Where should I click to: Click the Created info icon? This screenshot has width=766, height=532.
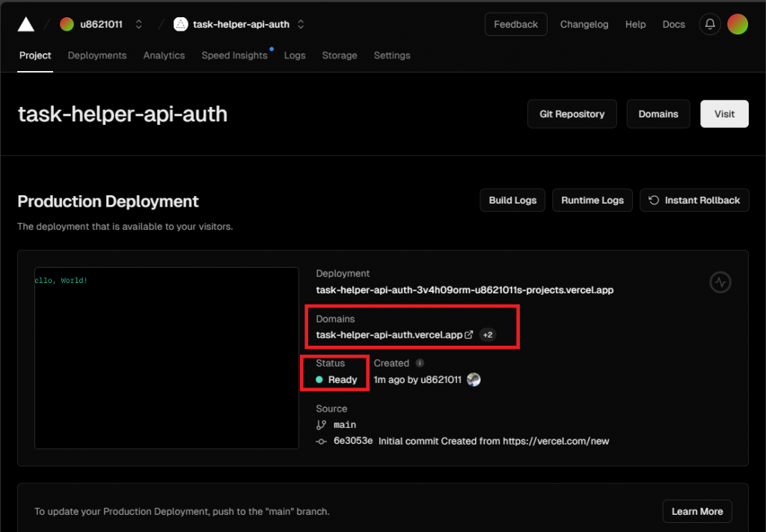pos(420,363)
